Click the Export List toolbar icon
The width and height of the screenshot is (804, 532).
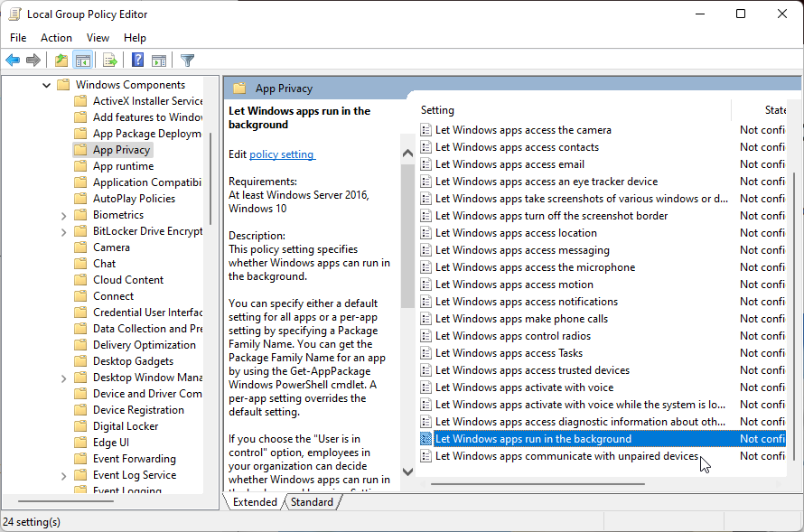click(x=109, y=60)
